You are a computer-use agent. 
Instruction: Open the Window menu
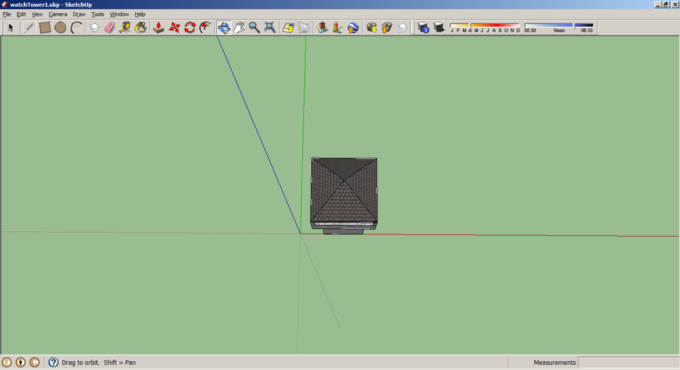(x=119, y=14)
